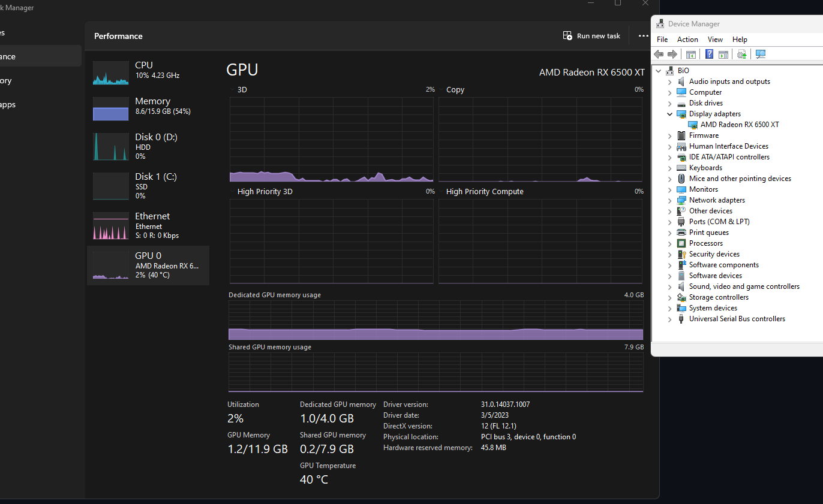Toggle the console tree with the Show/Hide Console icon
Viewport: 823px width, 504px height.
pos(690,54)
